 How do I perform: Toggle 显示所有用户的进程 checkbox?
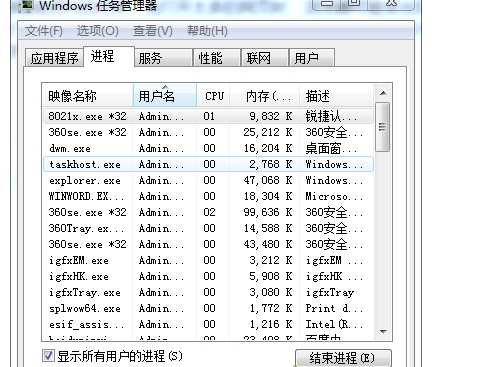tap(48, 356)
